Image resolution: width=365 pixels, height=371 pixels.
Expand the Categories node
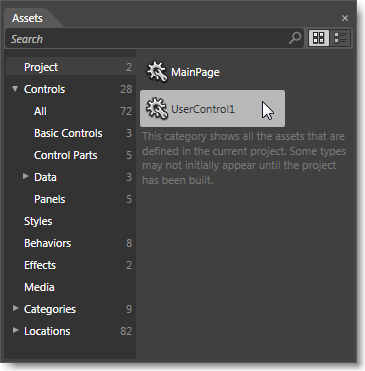click(x=15, y=308)
